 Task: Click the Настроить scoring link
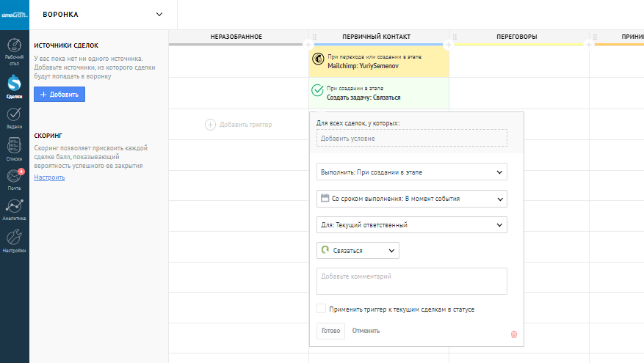click(x=49, y=177)
